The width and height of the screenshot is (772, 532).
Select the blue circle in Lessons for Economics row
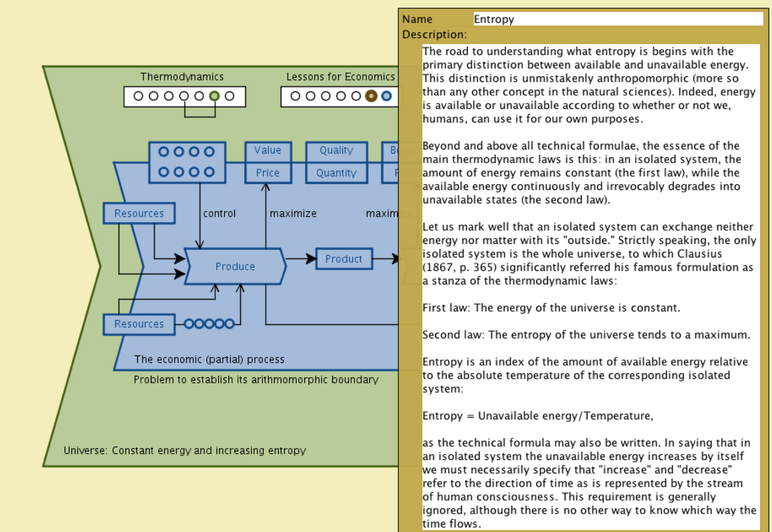pos(386,96)
